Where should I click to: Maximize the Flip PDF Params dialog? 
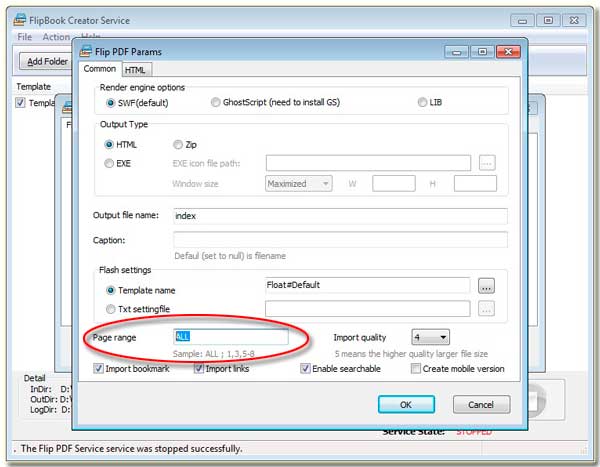[x=482, y=51]
